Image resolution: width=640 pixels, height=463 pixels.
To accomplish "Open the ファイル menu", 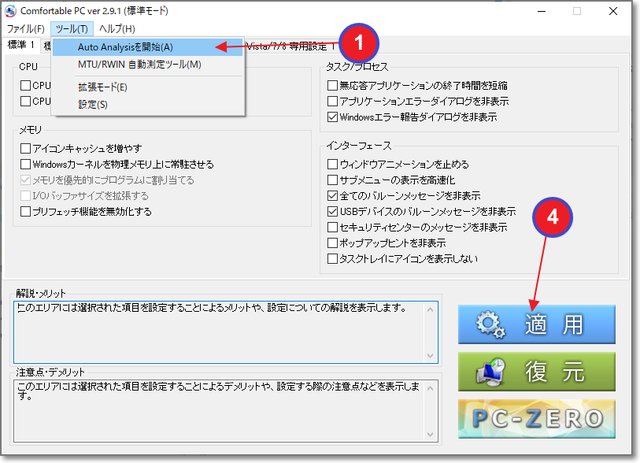I will (x=25, y=28).
